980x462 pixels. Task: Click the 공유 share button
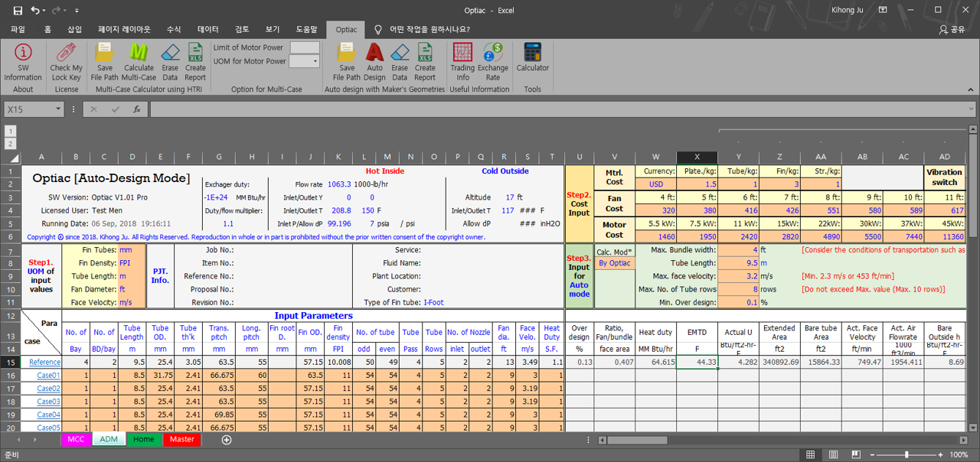[952, 30]
